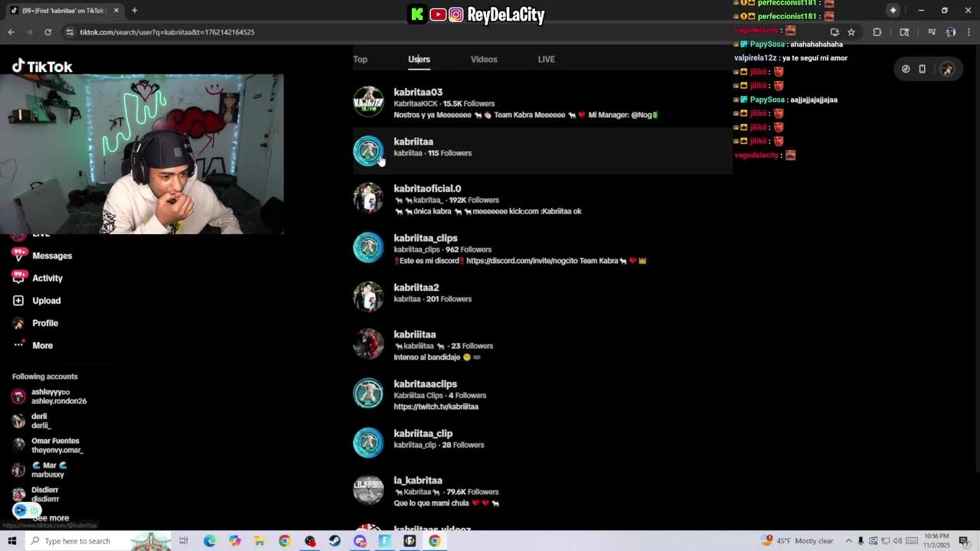Open the kabriitaa profile with 115 followers

542,150
